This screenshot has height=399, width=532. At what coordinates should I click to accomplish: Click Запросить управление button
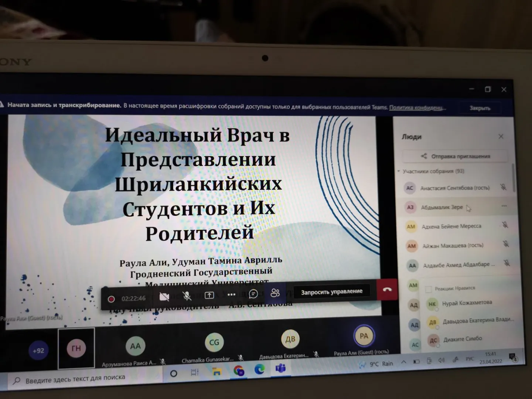pos(332,292)
